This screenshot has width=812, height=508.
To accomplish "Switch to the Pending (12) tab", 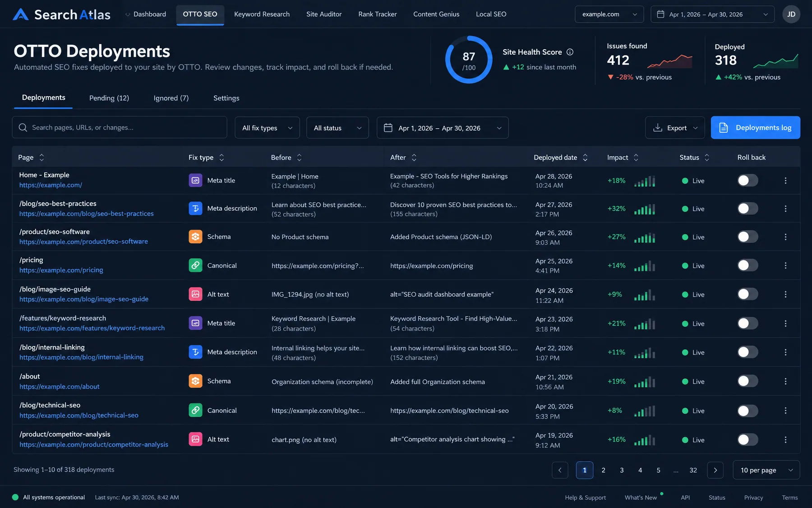I will pyautogui.click(x=109, y=98).
